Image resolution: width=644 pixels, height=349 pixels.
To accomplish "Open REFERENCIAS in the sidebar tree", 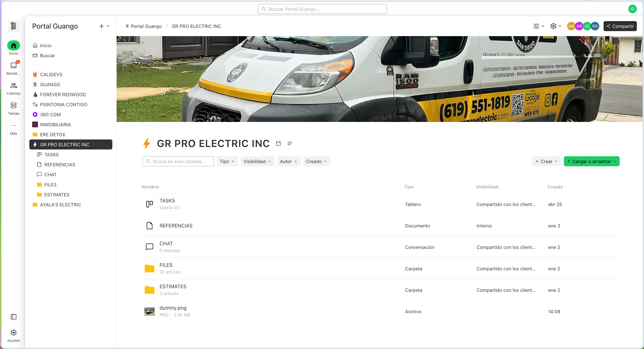I will (x=71, y=164).
